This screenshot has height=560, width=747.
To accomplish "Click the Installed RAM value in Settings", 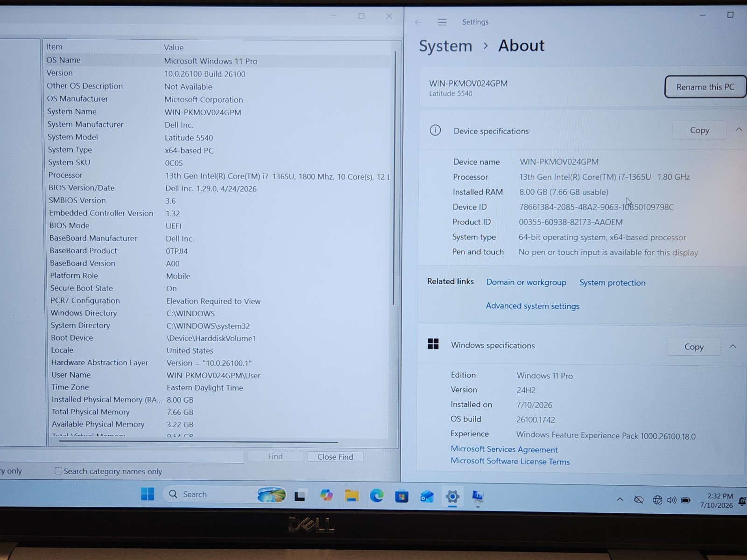I will 564,192.
